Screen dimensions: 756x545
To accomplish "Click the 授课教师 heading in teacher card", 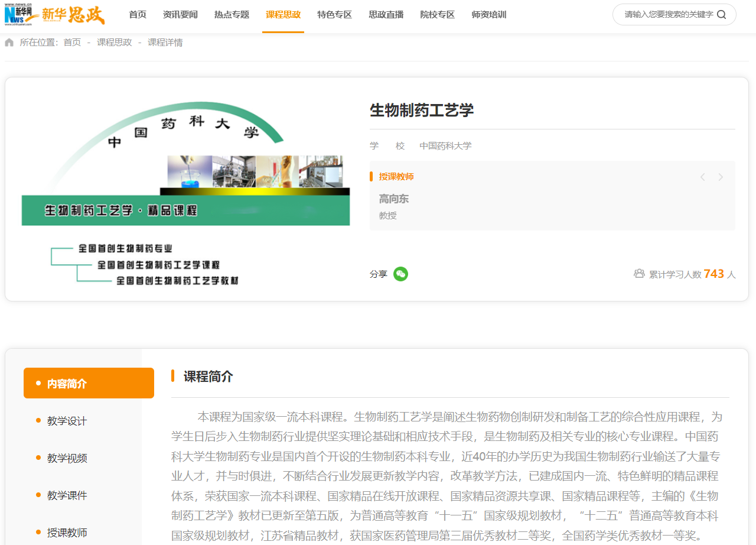I will [396, 177].
